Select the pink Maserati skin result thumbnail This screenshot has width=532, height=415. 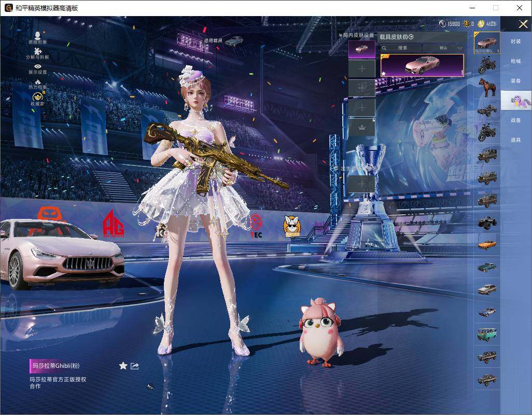coord(422,66)
